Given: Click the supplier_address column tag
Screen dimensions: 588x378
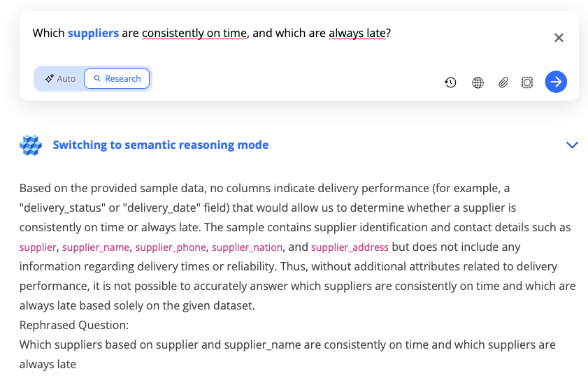Looking at the screenshot, I should (350, 247).
